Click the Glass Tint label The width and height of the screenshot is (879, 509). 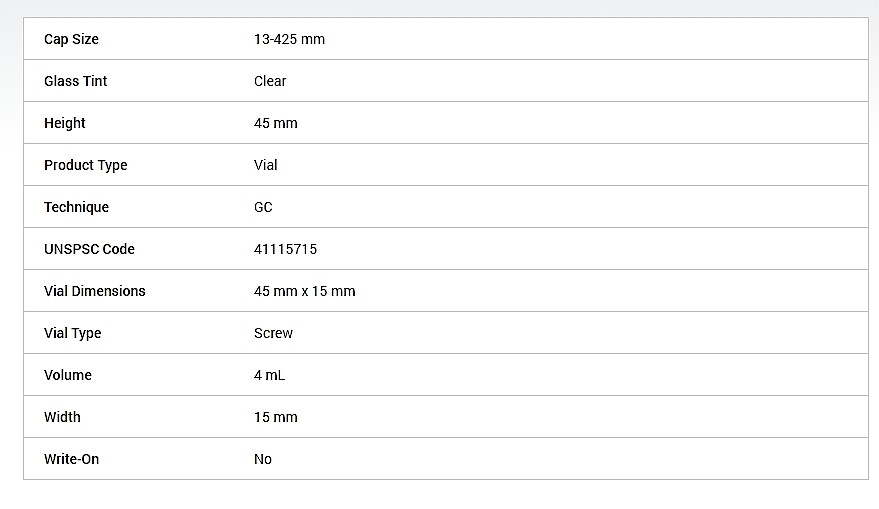point(76,81)
